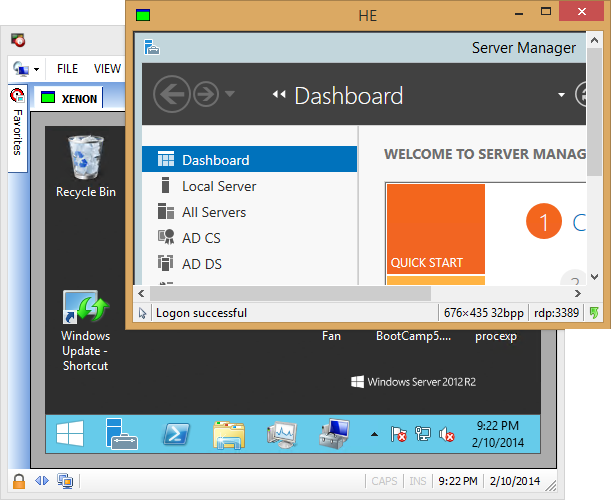This screenshot has width=611, height=500.
Task: Click the padlock icon in bottom status bar
Action: 19,481
